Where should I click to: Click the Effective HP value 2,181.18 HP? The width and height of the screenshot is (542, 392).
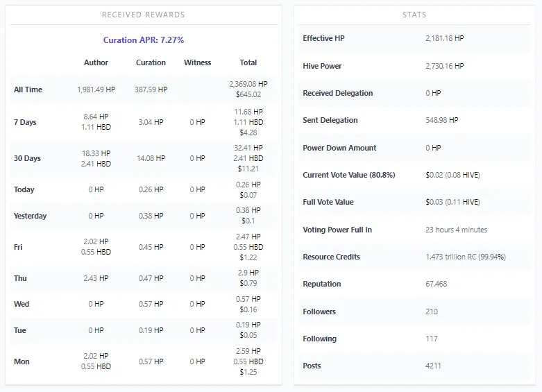click(444, 39)
